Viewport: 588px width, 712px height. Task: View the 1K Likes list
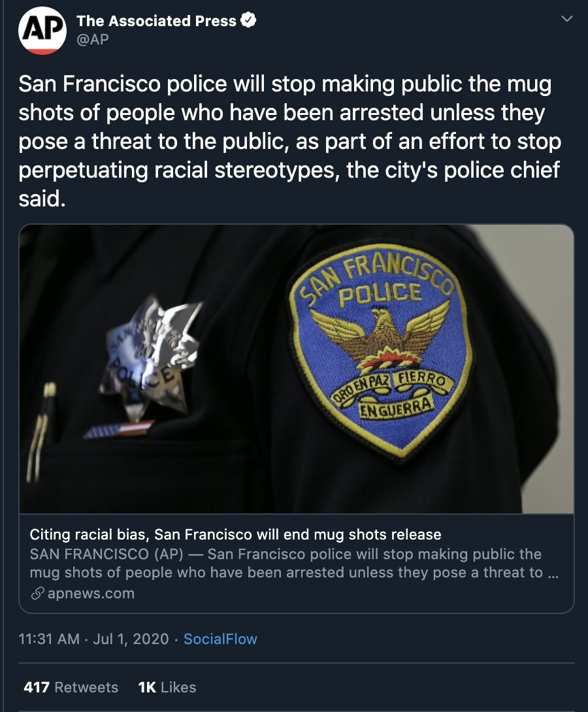pyautogui.click(x=167, y=687)
